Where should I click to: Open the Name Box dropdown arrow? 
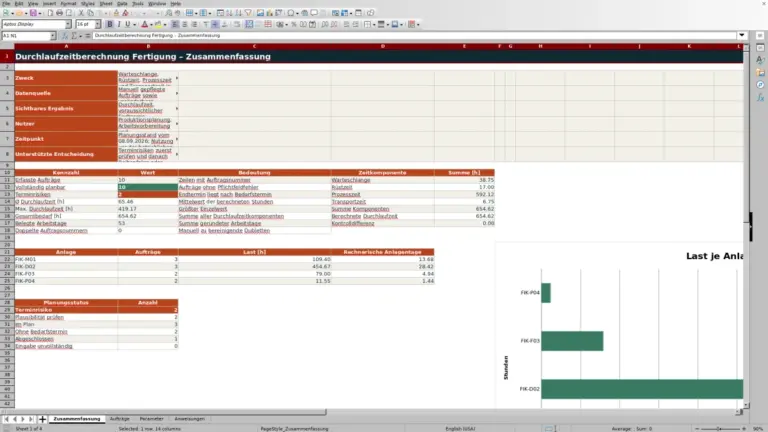click(x=53, y=36)
